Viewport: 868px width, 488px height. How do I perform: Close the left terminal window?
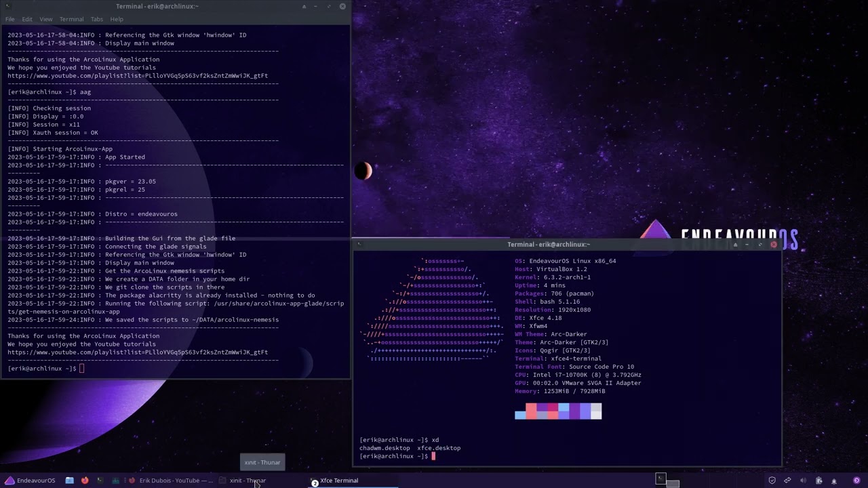[x=342, y=6]
